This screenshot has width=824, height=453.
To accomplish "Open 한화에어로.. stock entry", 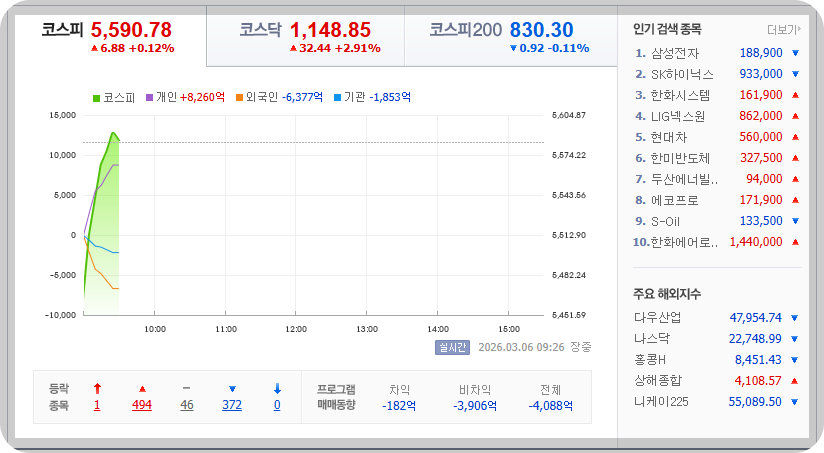I will (684, 242).
